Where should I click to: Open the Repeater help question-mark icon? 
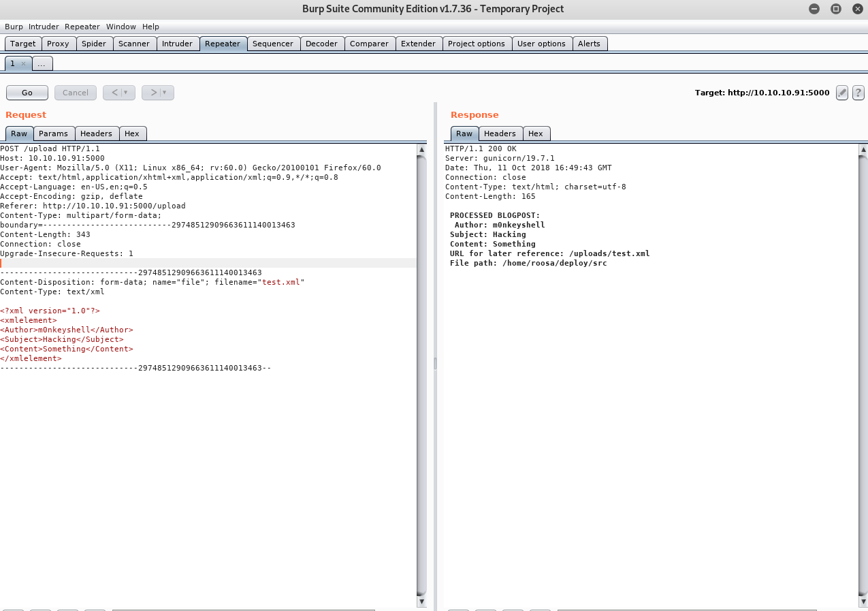(x=858, y=93)
